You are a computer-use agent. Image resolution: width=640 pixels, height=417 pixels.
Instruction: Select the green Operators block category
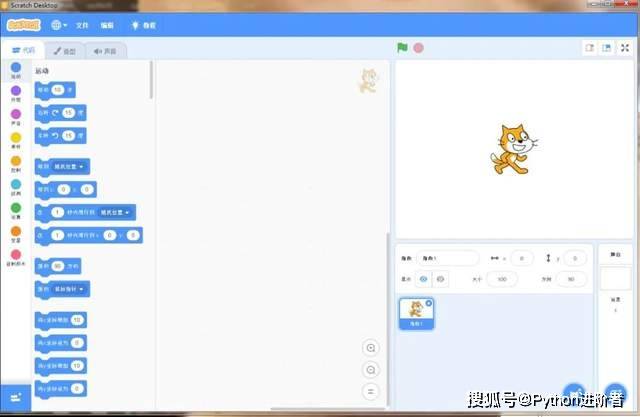pos(16,211)
